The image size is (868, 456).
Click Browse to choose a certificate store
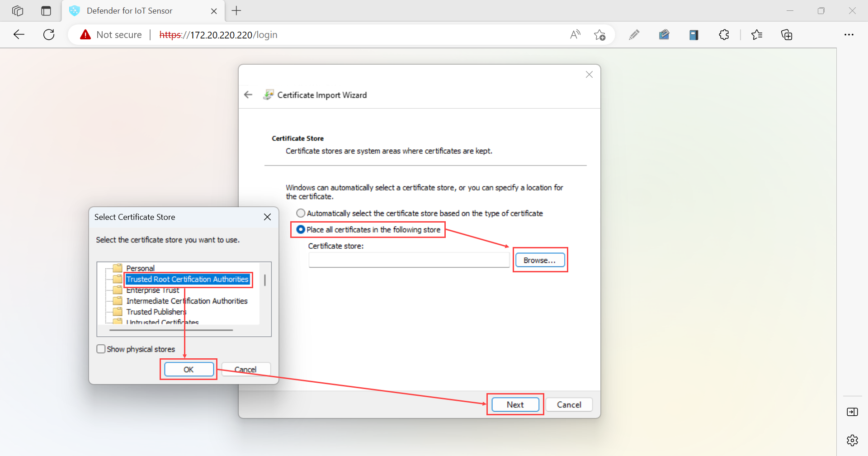tap(540, 260)
